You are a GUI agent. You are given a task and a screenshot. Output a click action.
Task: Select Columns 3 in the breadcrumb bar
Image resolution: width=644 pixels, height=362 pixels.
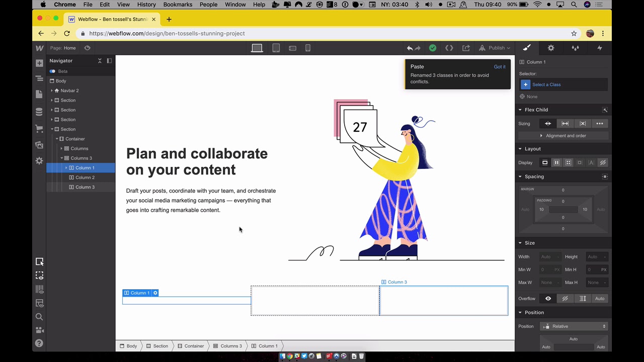227,346
